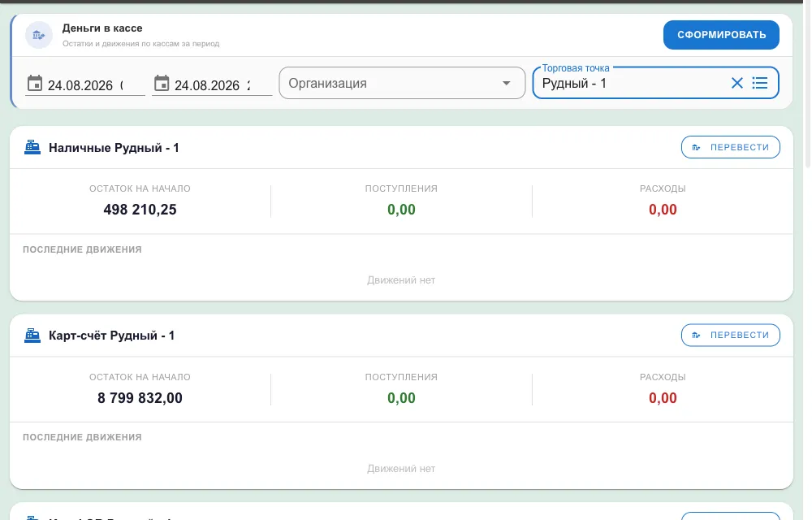812x520 pixels.
Task: Click the Поступления value in Наличные card
Action: [401, 210]
